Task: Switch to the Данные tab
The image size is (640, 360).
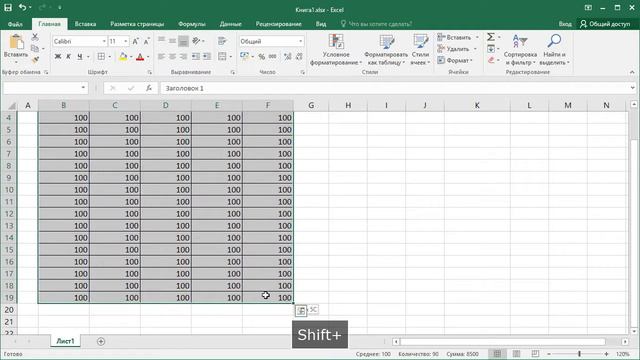Action: coord(231,24)
